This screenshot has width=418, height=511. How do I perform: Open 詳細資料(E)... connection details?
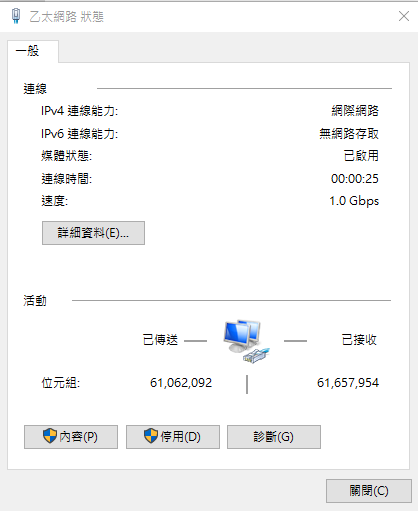coord(93,233)
